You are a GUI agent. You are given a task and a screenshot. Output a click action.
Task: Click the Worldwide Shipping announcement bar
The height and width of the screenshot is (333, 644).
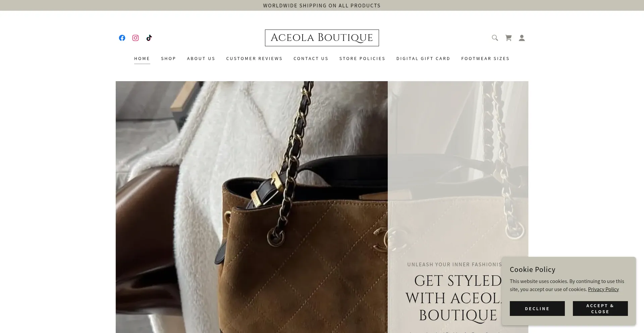tap(322, 5)
